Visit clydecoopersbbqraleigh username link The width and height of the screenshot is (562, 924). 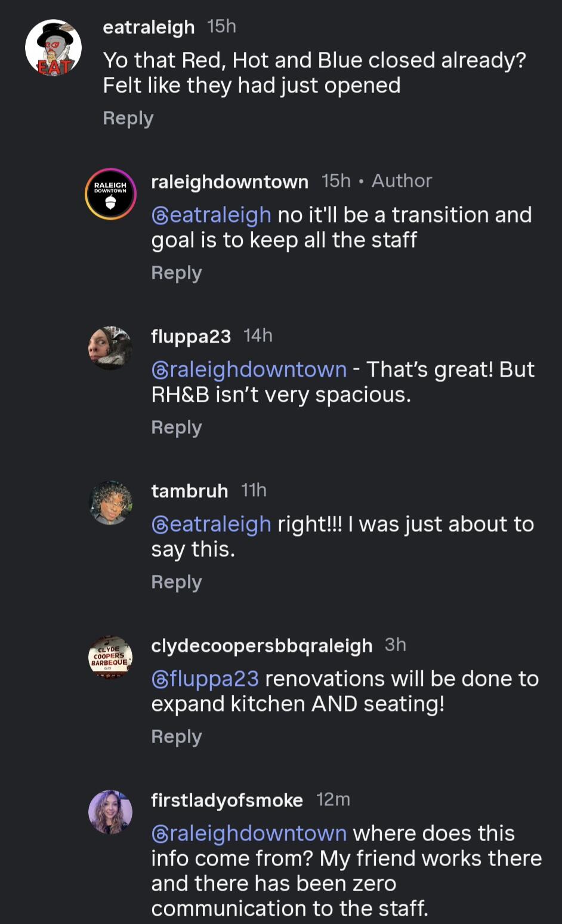tap(261, 645)
